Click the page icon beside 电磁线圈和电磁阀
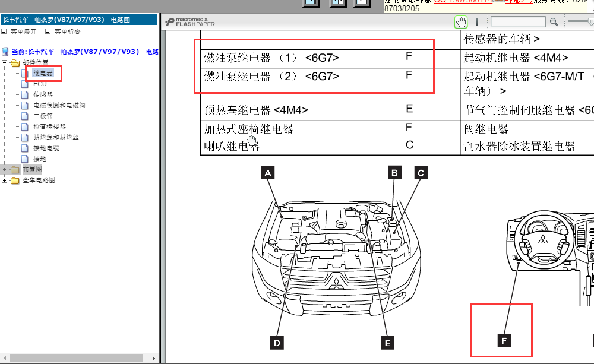This screenshot has height=364, width=594. [x=25, y=105]
